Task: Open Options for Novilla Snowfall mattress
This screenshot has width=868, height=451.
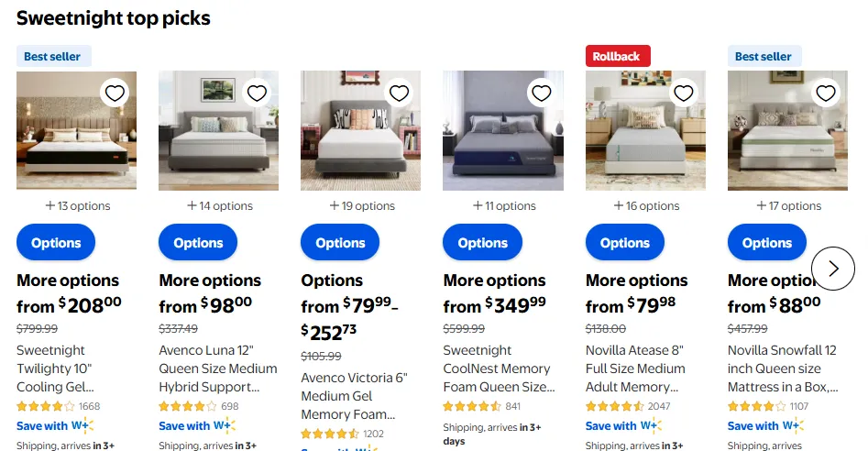Action: tap(766, 243)
